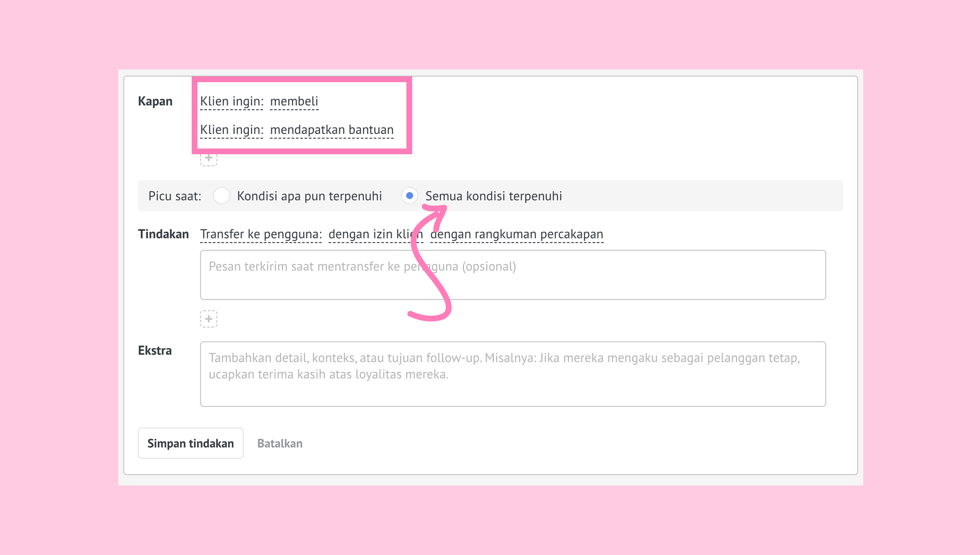
Task: Open the 'Transfer ke pengguna:' action dropdown
Action: click(261, 234)
